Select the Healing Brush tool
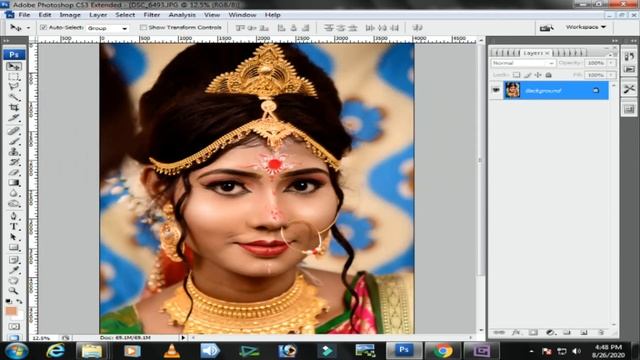 14,131
